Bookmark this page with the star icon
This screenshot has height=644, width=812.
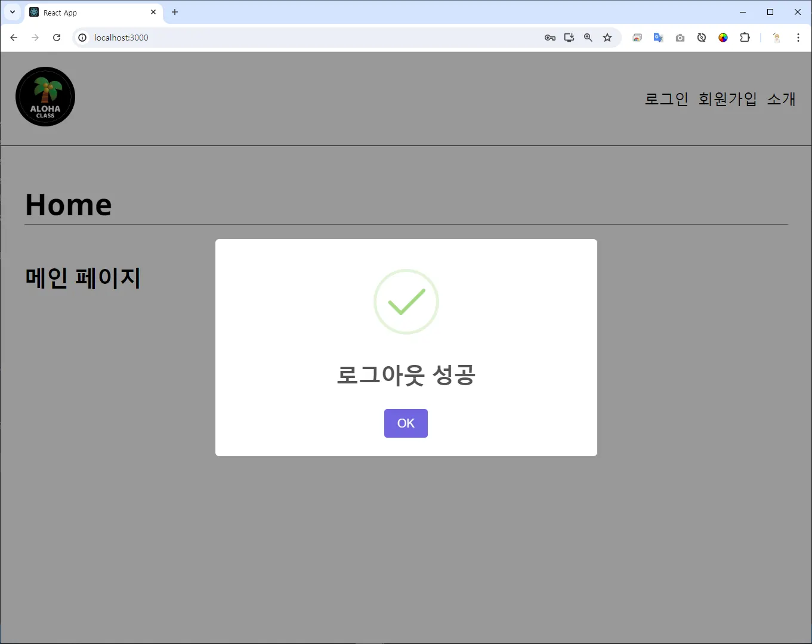607,38
